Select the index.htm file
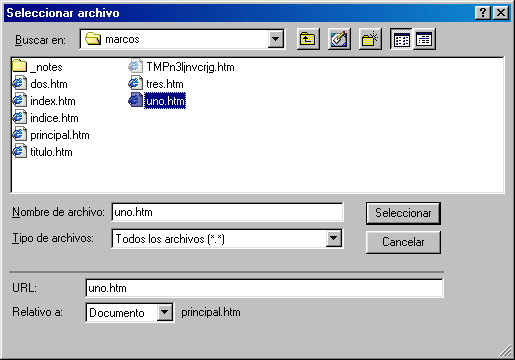 coord(44,101)
